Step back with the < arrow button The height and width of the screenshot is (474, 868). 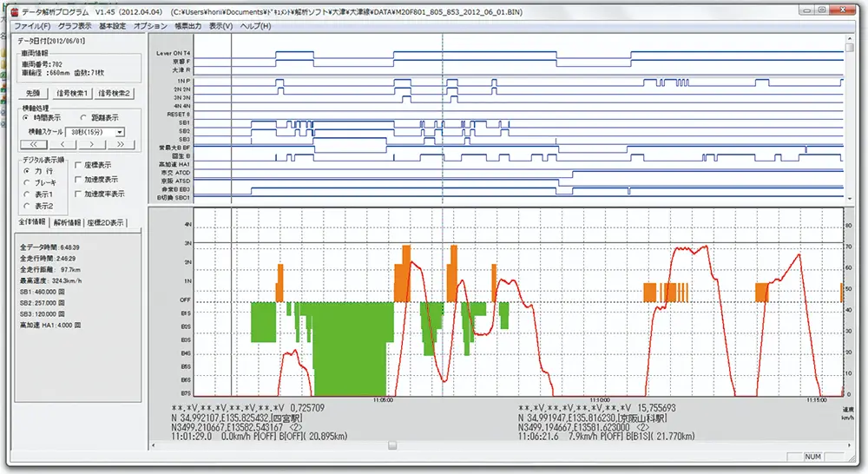click(x=62, y=144)
